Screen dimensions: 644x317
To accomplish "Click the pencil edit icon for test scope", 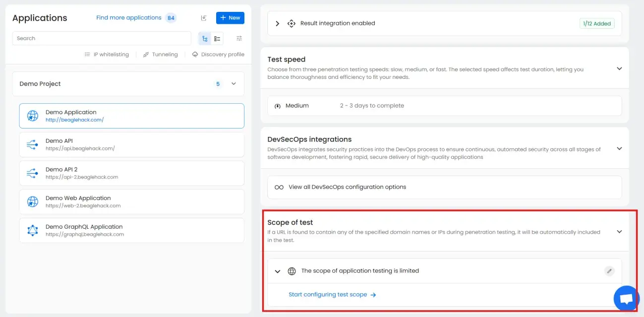I will pyautogui.click(x=609, y=271).
